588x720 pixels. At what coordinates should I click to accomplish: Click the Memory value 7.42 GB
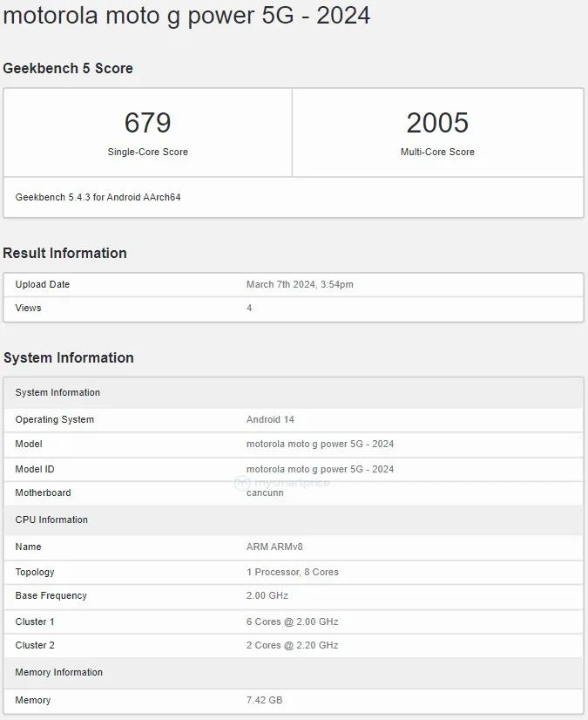click(x=264, y=700)
